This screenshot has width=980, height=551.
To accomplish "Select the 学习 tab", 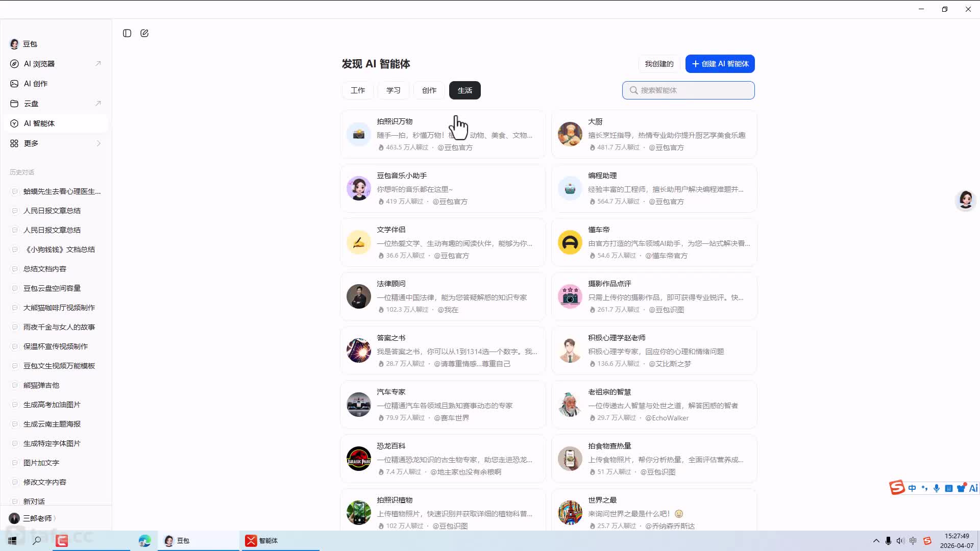I will 393,90.
